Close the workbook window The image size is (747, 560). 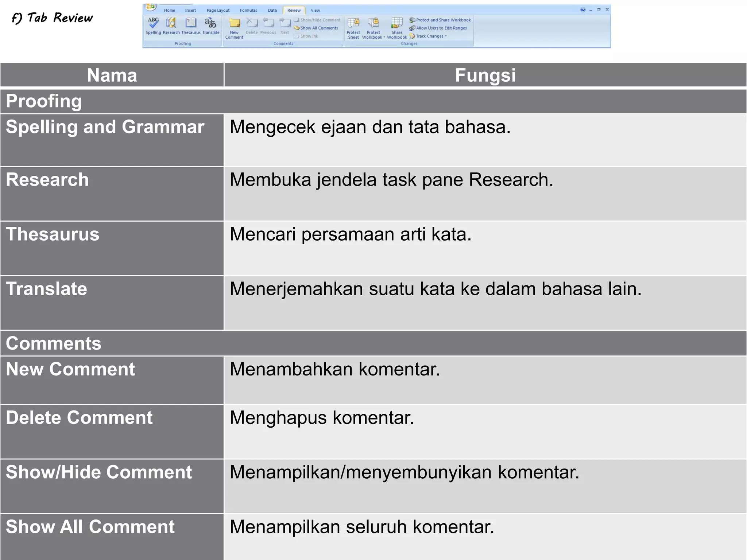tap(607, 10)
